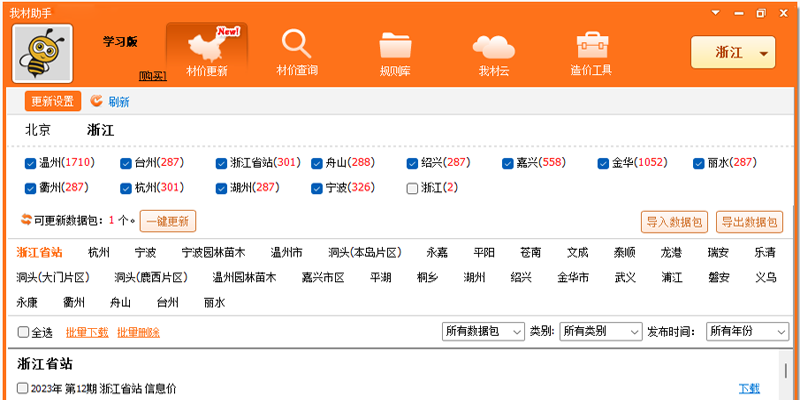Open the 浙江 province dropdown
800x400 pixels.
coord(733,53)
